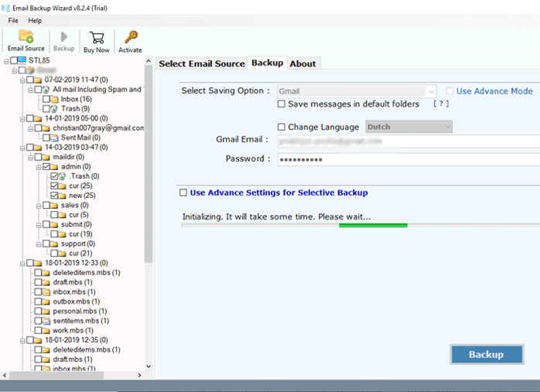Check the Change Language option

[x=282, y=127]
